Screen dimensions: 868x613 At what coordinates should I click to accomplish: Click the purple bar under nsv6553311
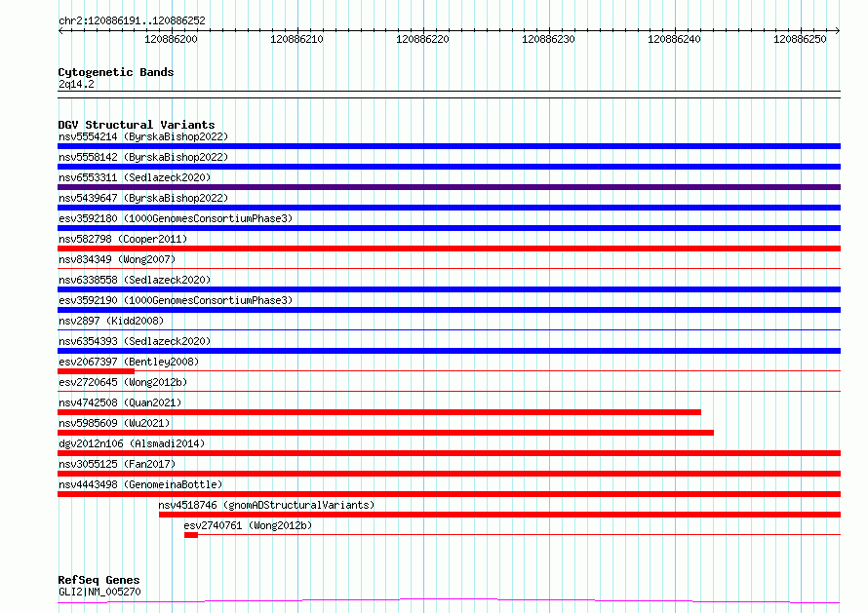449,187
